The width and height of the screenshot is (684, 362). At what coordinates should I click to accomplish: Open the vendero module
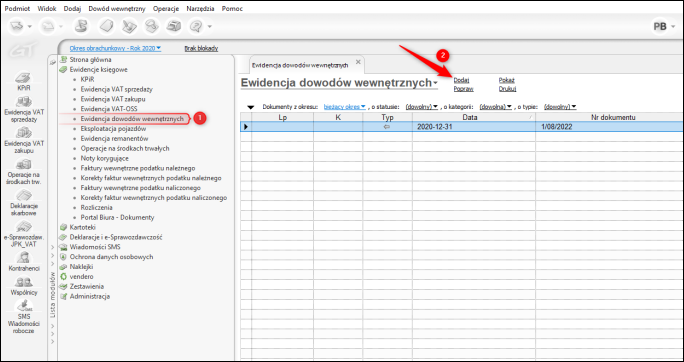82,277
